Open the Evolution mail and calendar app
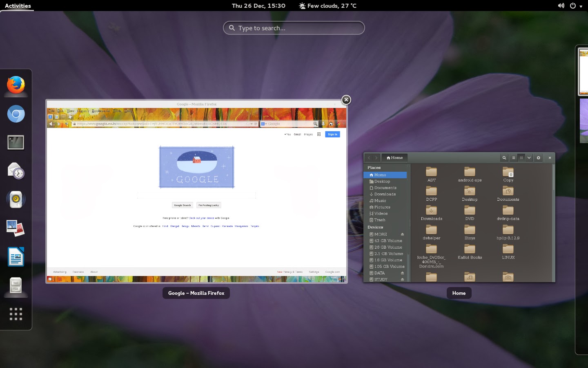 [16, 171]
